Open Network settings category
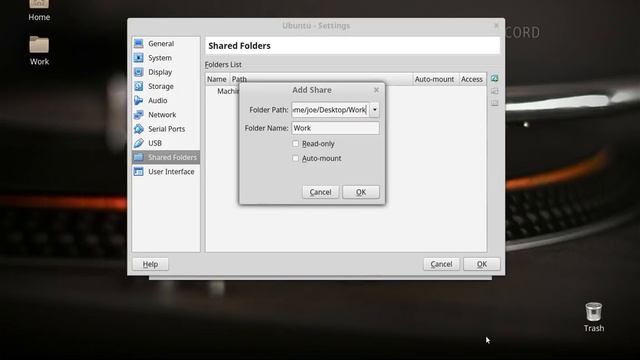 (x=166, y=115)
